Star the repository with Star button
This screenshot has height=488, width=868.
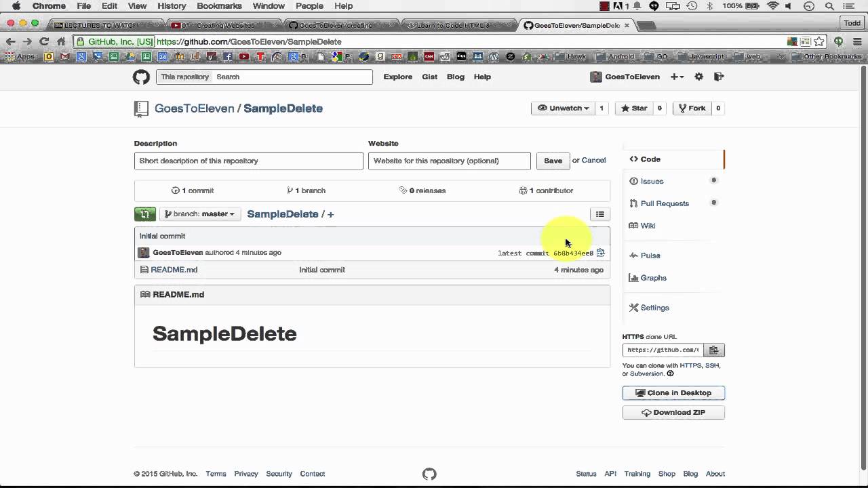[x=634, y=108]
